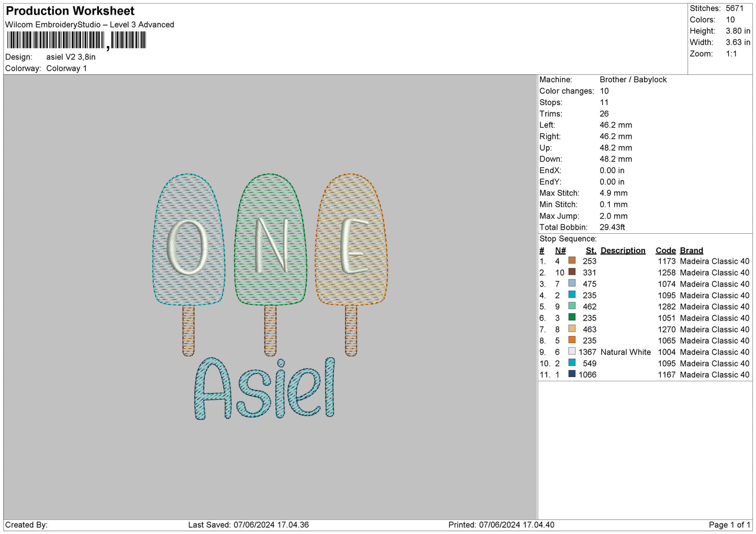This screenshot has height=534, width=756.
Task: Click the 'Colorway 1' value
Action: coord(66,69)
